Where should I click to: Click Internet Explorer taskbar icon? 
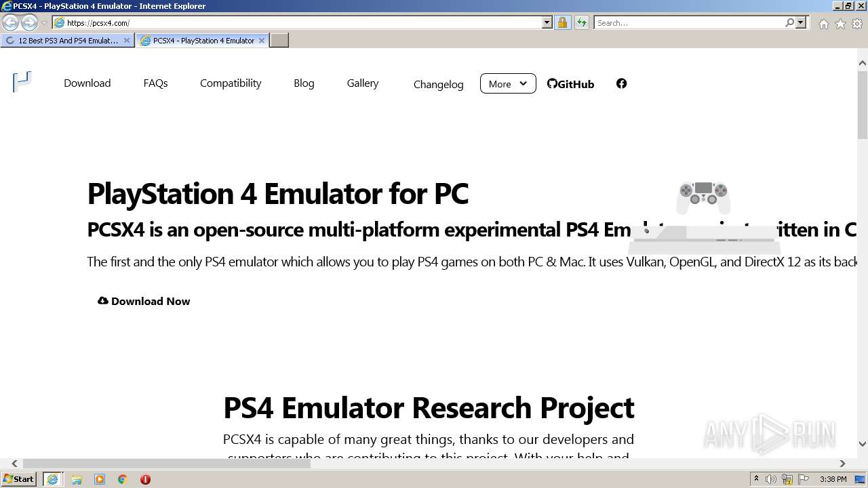pos(52,479)
